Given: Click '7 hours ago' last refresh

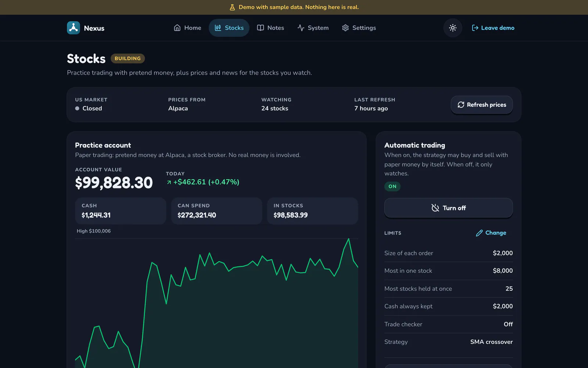Looking at the screenshot, I should pyautogui.click(x=371, y=109).
